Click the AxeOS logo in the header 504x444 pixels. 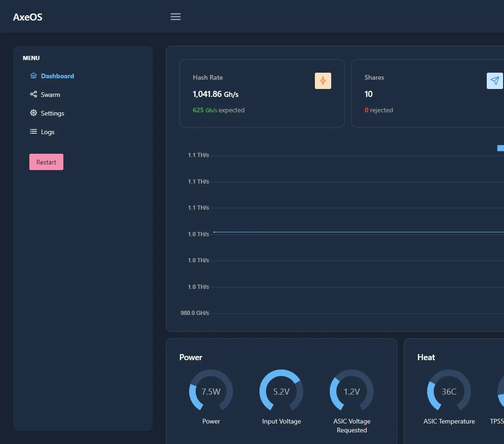coord(27,17)
